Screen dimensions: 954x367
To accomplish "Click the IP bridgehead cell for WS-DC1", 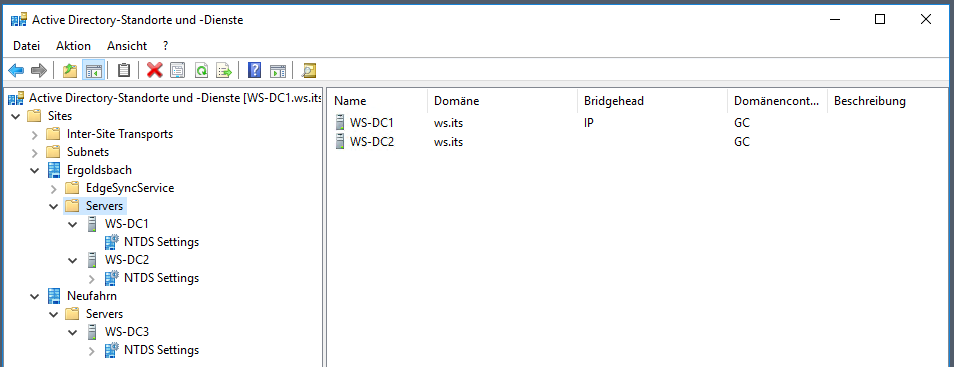I will (x=588, y=122).
